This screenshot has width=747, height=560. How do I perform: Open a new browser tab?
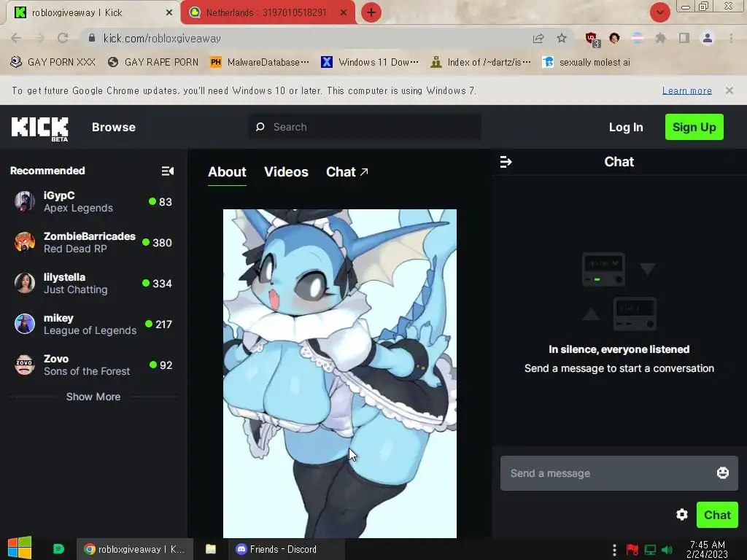pos(371,12)
